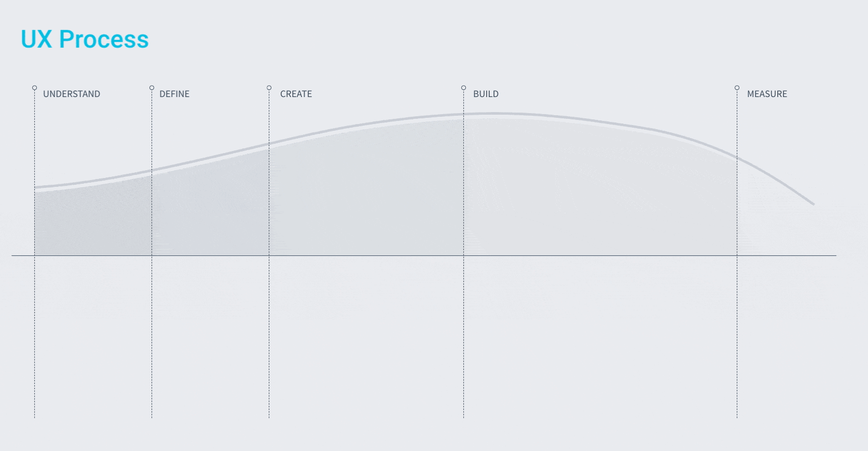Select the MEASURE phase label
Image resolution: width=868 pixels, height=451 pixels.
pyautogui.click(x=767, y=94)
